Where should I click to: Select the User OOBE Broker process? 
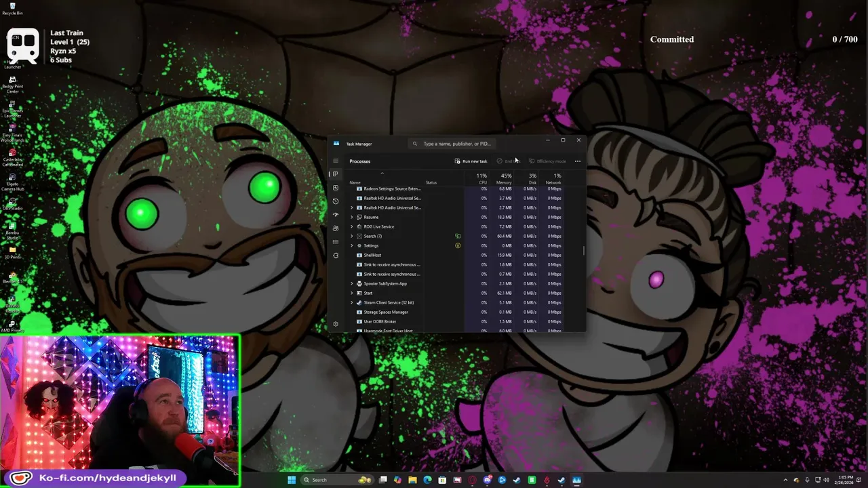(x=456, y=322)
